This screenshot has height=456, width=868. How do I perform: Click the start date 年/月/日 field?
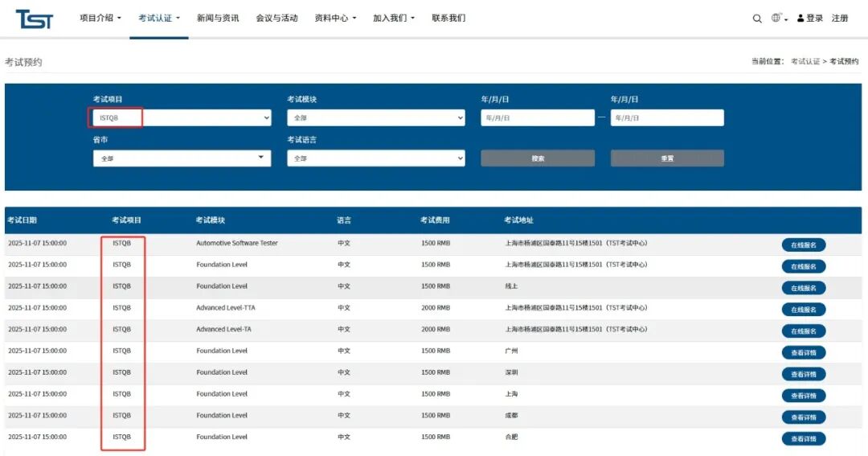[538, 118]
